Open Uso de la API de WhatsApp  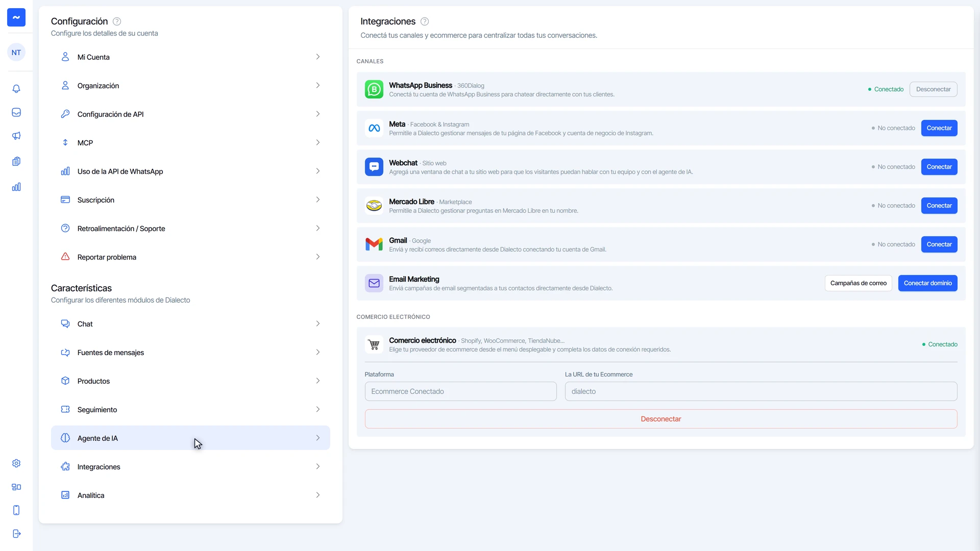click(x=190, y=171)
